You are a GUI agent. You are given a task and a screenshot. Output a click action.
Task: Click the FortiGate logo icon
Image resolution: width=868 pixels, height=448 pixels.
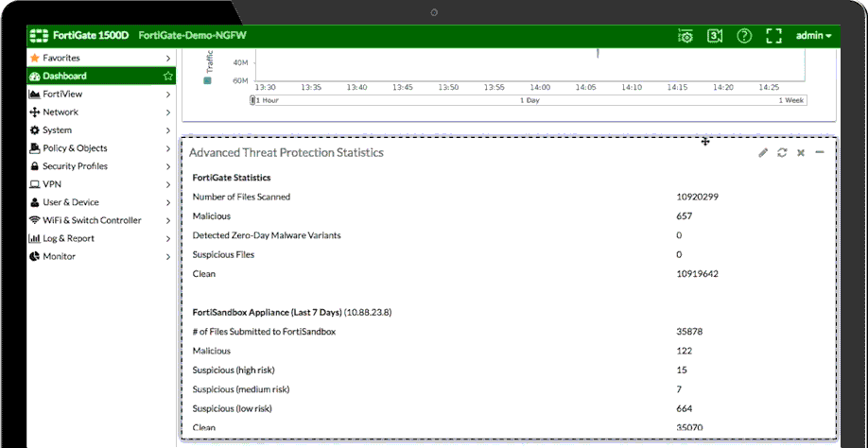[40, 36]
